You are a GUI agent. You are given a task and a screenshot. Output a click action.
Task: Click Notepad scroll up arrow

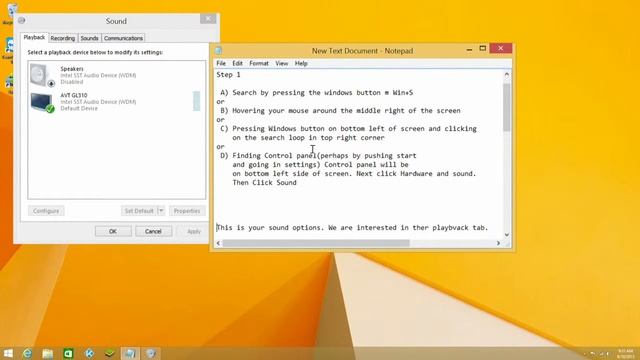507,75
